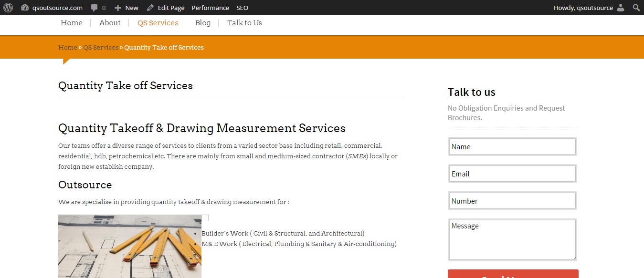Select the Home navigation item
644x278 pixels.
pos(71,22)
